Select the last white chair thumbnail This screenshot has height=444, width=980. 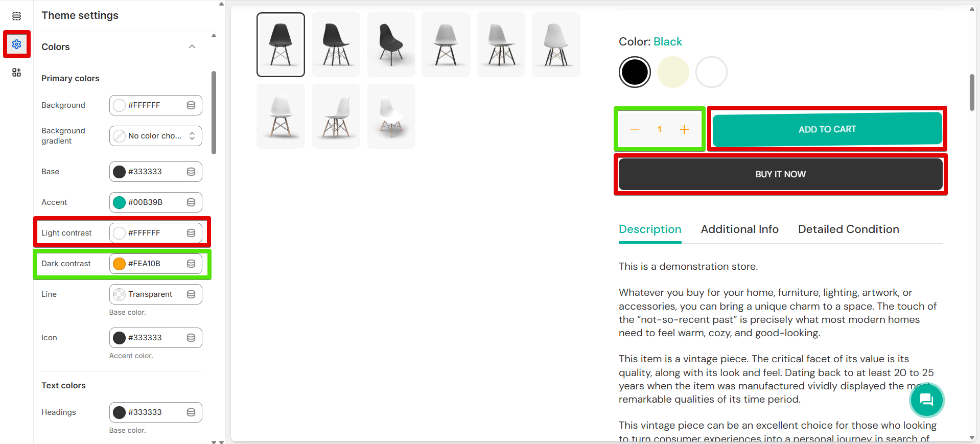pos(391,116)
